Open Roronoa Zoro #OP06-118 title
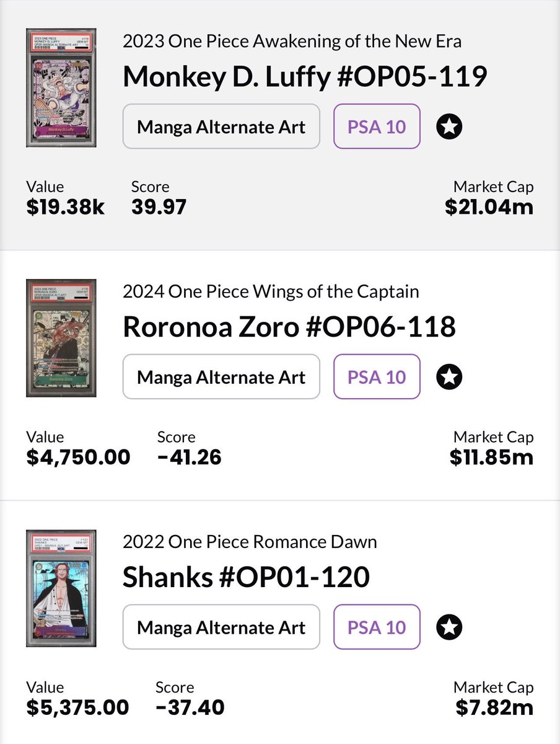Image resolution: width=560 pixels, height=744 pixels. coord(289,327)
